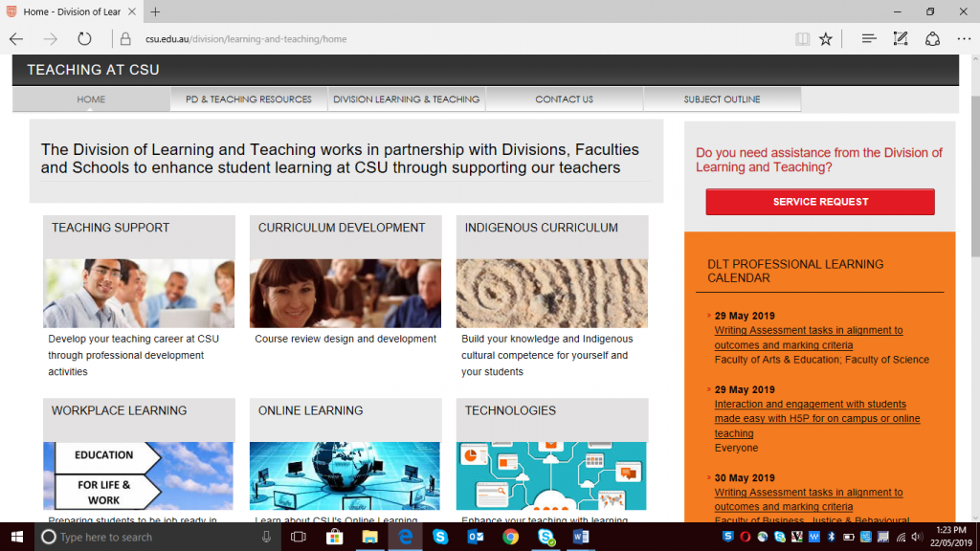Click the Cortana microphone icon
The width and height of the screenshot is (980, 551).
(266, 537)
